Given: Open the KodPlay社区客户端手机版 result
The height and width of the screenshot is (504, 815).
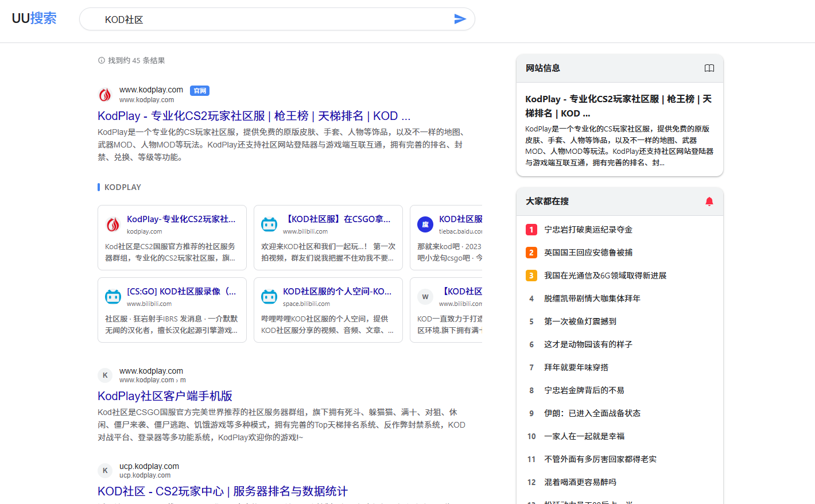Looking at the screenshot, I should (165, 396).
